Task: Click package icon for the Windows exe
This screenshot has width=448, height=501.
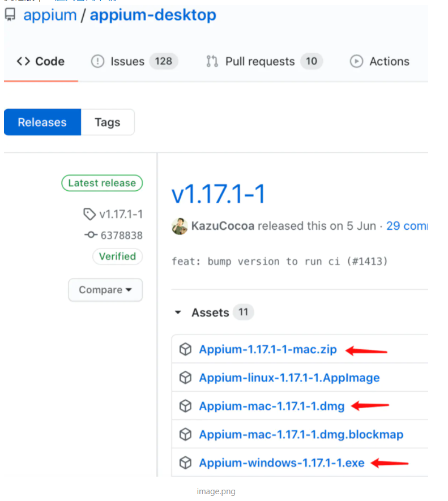Action: 185,463
